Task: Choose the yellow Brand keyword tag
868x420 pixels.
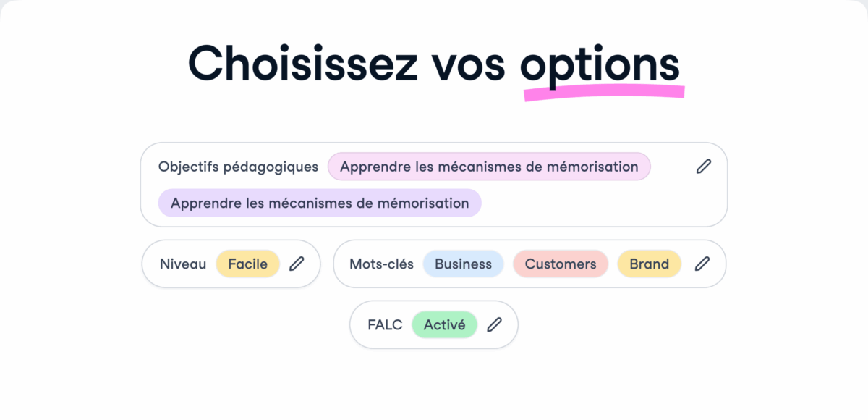Action: point(649,264)
